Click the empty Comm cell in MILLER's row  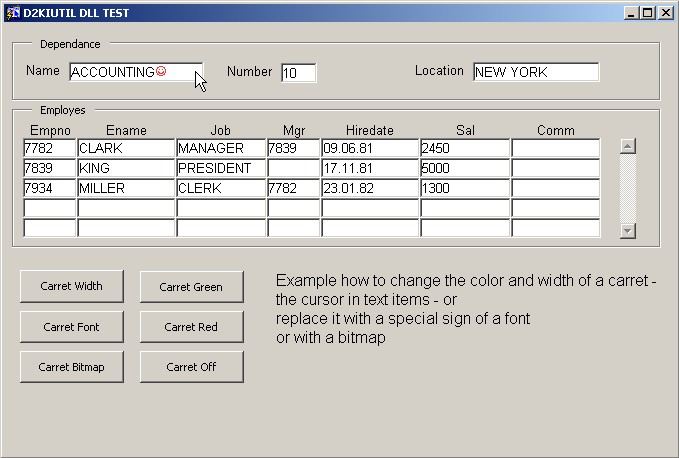[x=556, y=188]
